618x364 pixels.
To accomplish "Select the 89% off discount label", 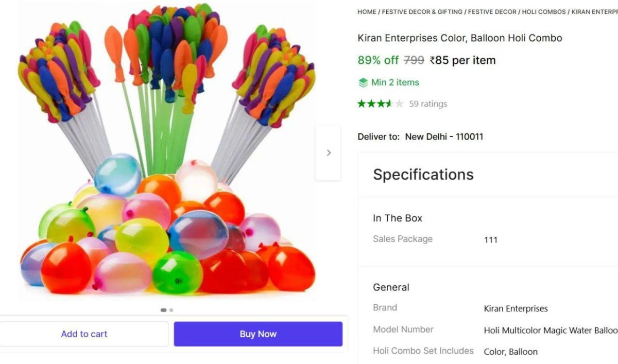I will point(378,60).
